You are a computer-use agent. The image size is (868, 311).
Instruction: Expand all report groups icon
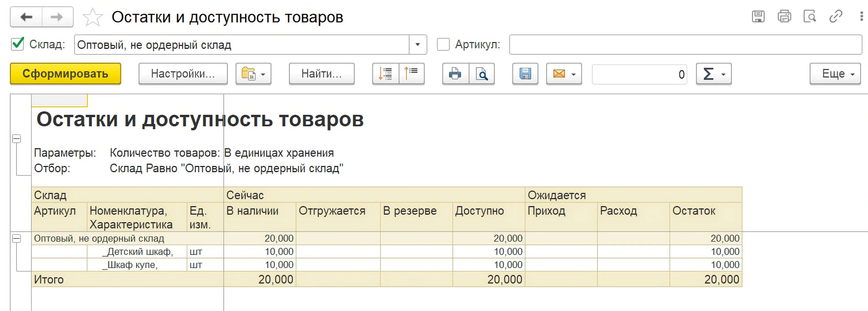pos(385,74)
